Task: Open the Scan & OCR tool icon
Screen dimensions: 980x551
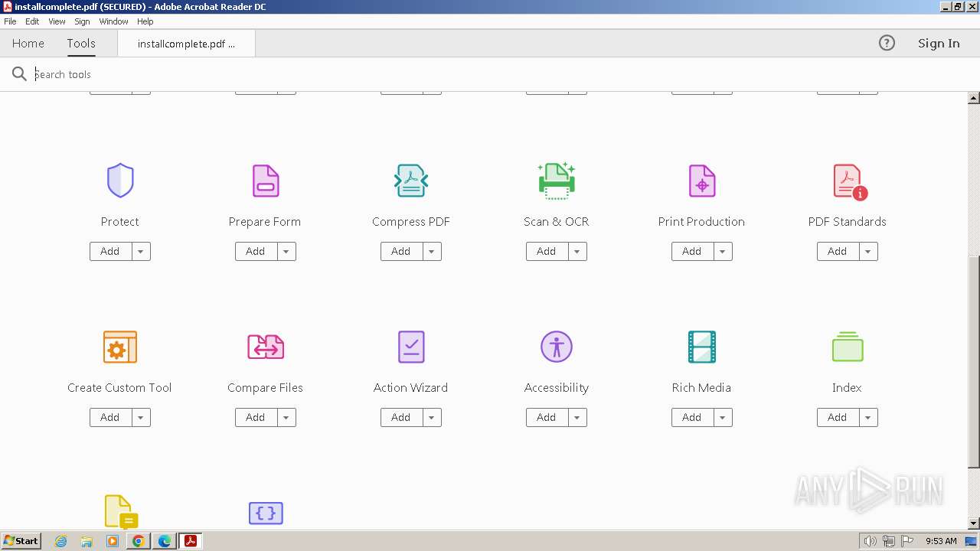Action: point(557,181)
